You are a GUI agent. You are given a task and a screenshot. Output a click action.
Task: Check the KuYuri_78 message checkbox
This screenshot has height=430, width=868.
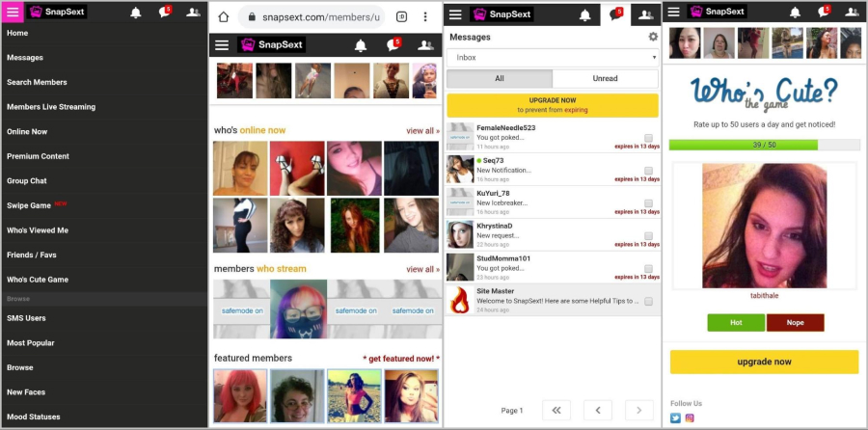648,203
